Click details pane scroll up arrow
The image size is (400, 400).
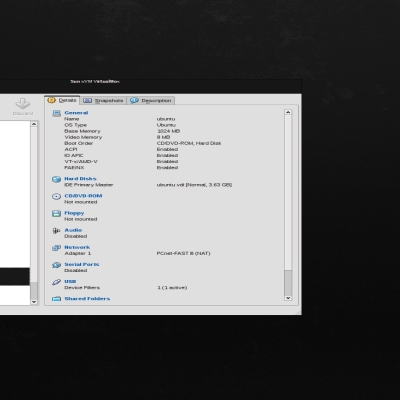[x=288, y=112]
